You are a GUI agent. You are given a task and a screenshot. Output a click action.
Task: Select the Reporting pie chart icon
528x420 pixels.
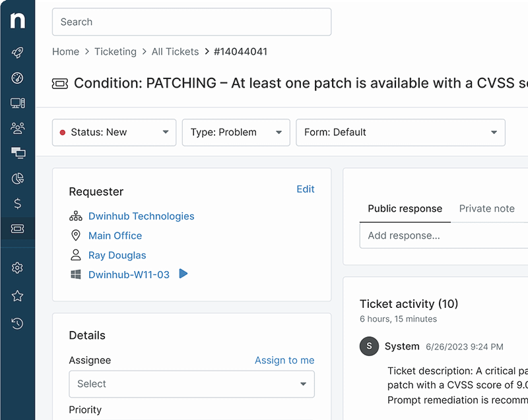point(17,178)
